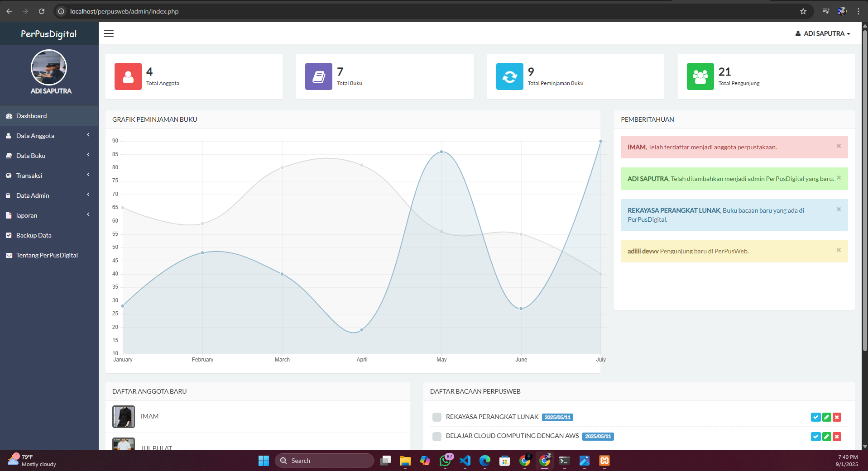Screen dimensions: 868x471
Task: Click the IMAM member thumbnail photo
Action: pyautogui.click(x=124, y=417)
